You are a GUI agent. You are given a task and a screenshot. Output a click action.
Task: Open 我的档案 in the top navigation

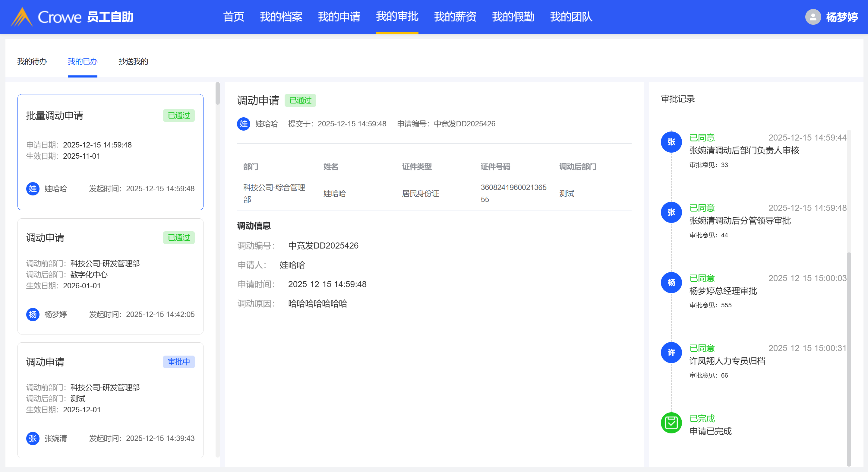281,17
